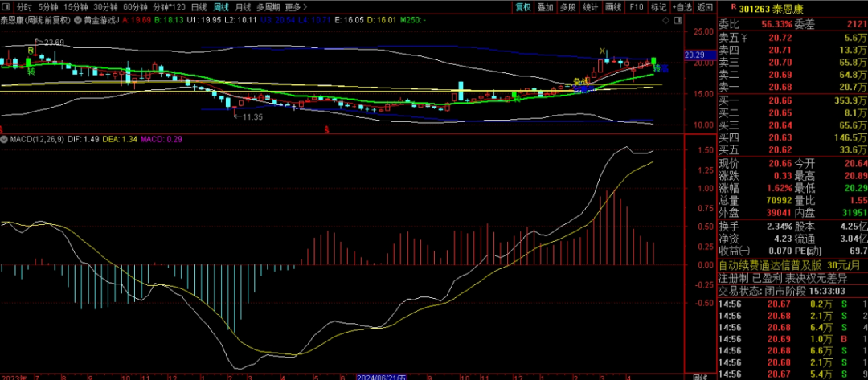Viewport: 868px width, 380px height.
Task: Click the yellow X marker above recent candles
Action: 602,51
